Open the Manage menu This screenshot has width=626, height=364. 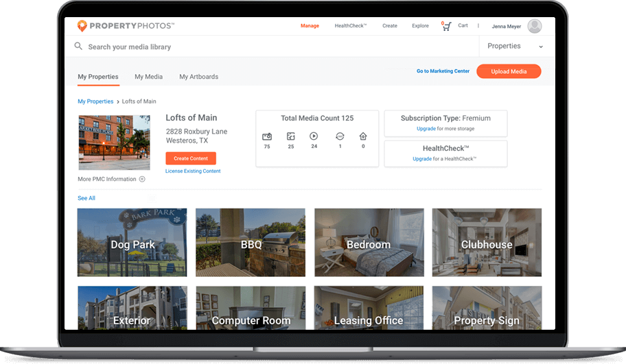pos(310,26)
